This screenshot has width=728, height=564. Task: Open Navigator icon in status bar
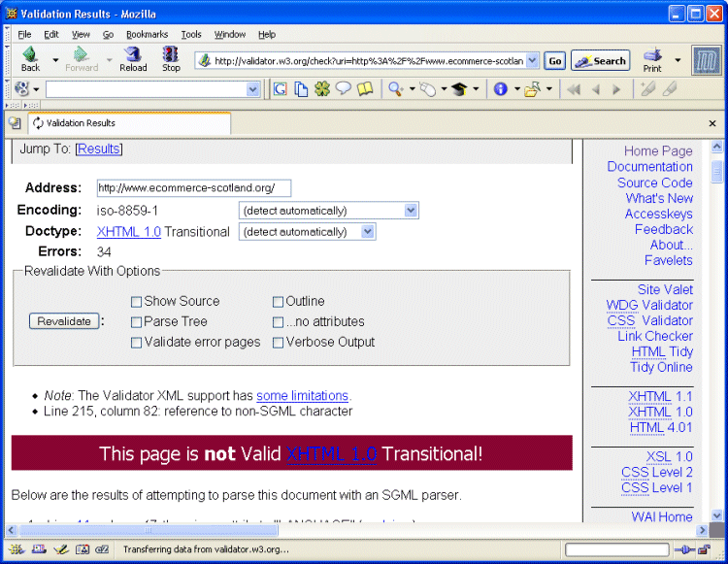pos(17,549)
